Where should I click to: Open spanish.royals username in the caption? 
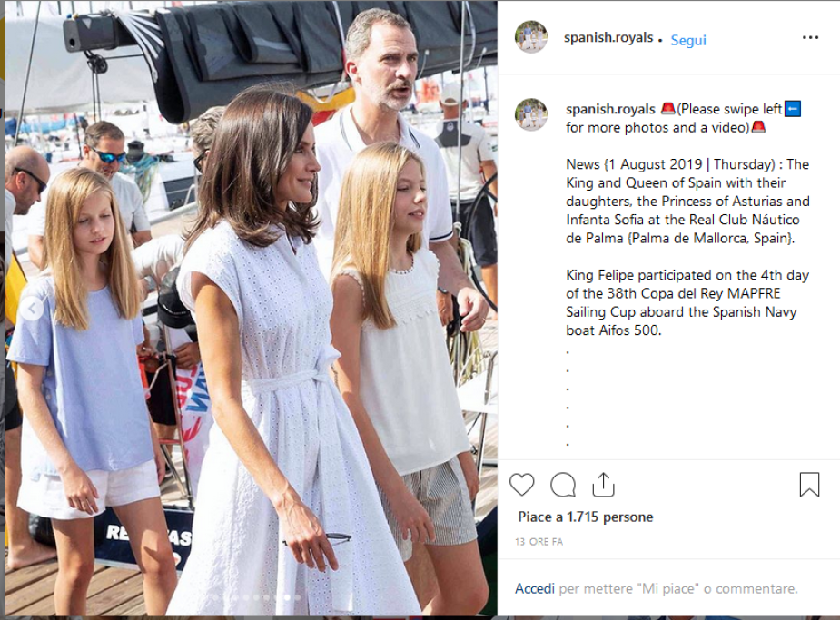[610, 109]
